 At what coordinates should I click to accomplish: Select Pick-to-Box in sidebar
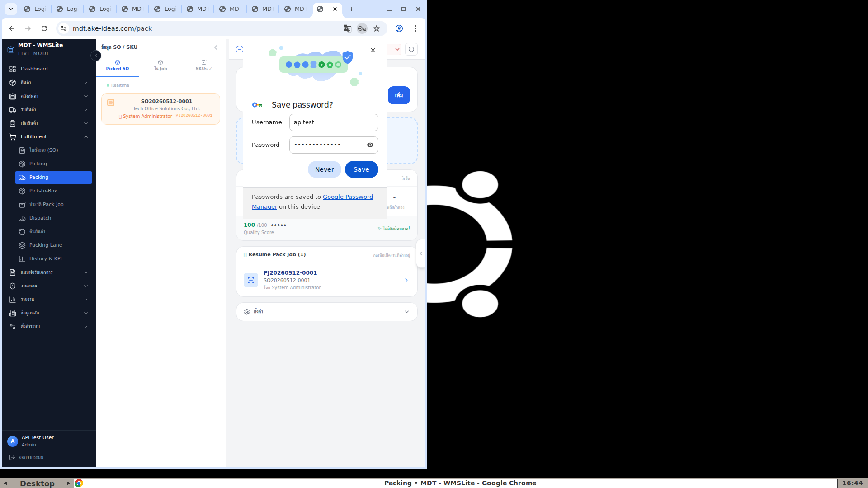53,191
